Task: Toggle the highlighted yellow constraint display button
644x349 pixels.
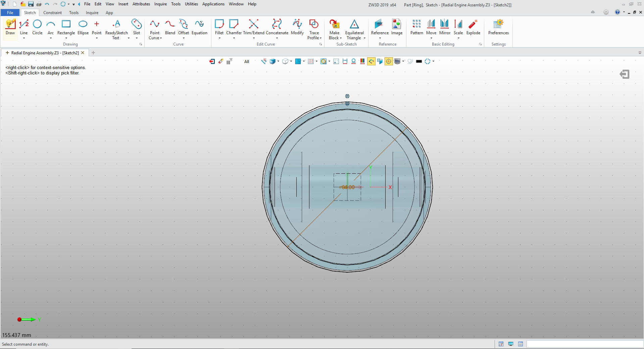Action: [x=371, y=61]
